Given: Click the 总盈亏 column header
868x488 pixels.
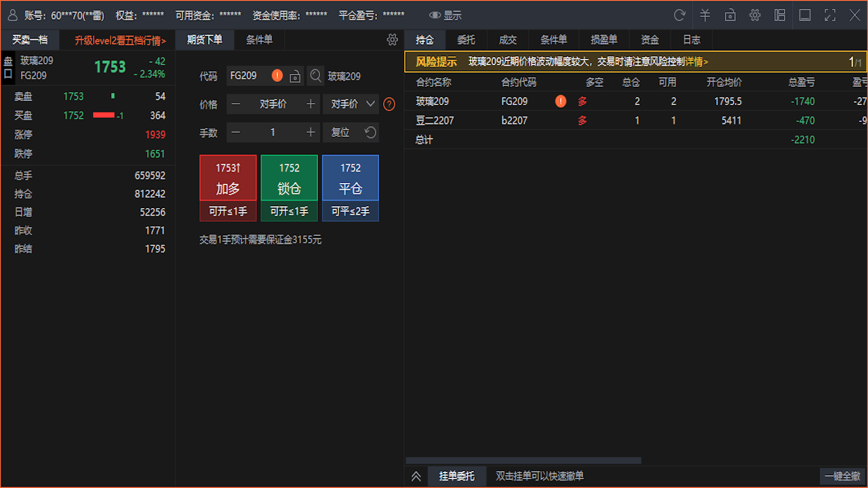Looking at the screenshot, I should (802, 82).
